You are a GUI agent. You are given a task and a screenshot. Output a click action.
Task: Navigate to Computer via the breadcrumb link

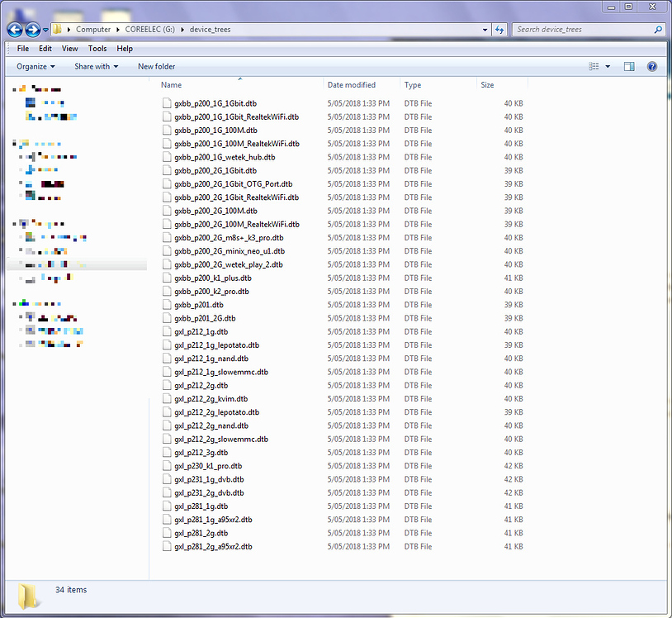93,29
